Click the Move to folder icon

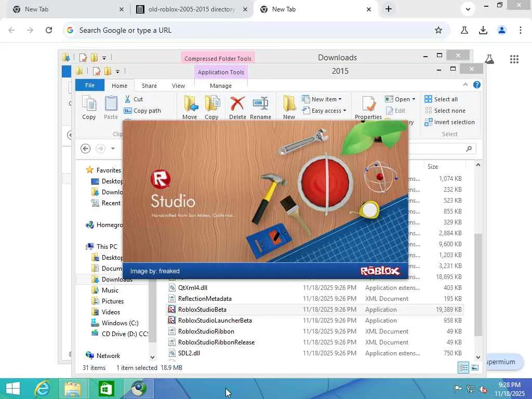(x=190, y=103)
